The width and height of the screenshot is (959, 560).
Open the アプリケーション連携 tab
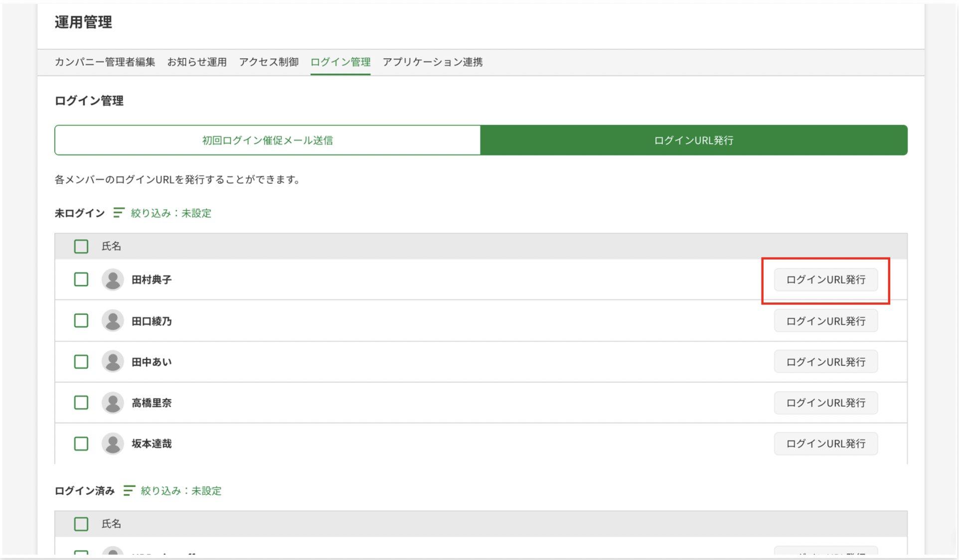click(432, 62)
